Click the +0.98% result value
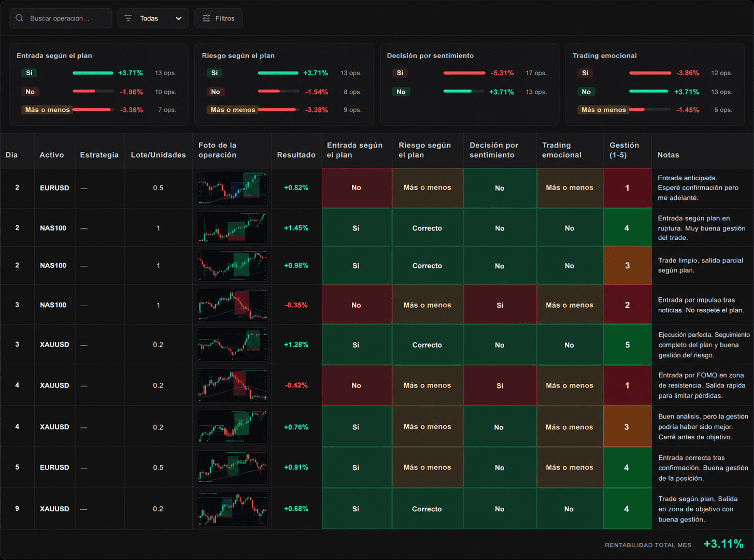This screenshot has height=560, width=754. point(296,266)
